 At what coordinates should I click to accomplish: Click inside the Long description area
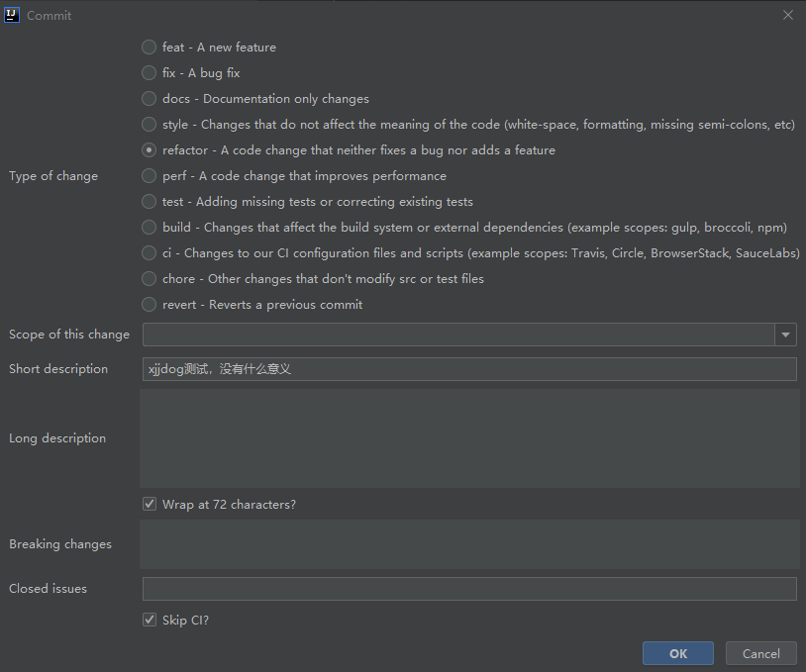pyautogui.click(x=469, y=437)
